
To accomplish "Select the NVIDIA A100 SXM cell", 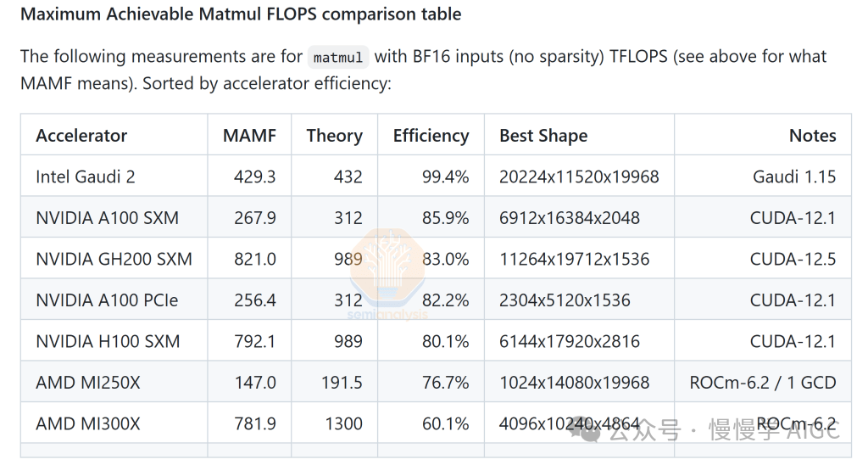I will click(107, 218).
